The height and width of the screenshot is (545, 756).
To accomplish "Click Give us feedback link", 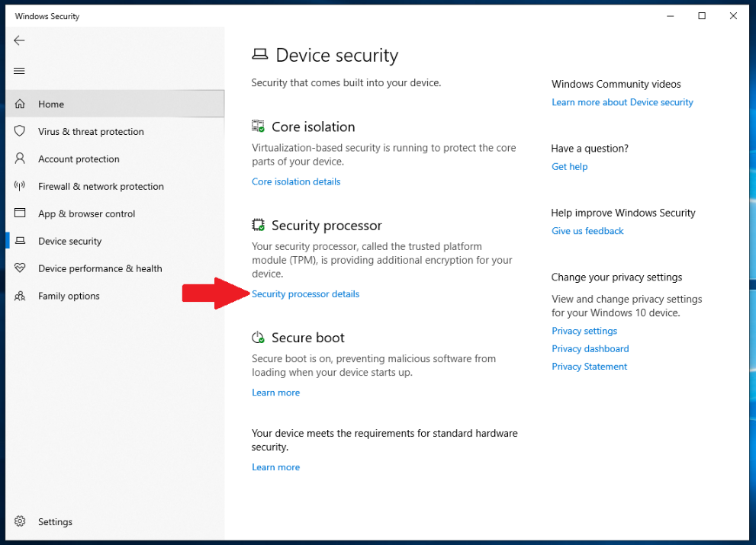I will (x=587, y=231).
